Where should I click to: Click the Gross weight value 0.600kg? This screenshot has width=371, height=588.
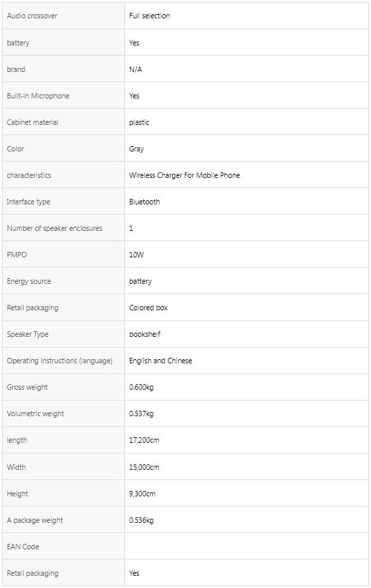pyautogui.click(x=141, y=388)
